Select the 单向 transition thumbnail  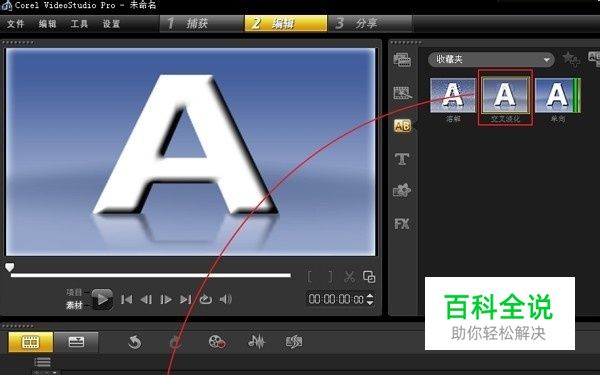coord(558,95)
